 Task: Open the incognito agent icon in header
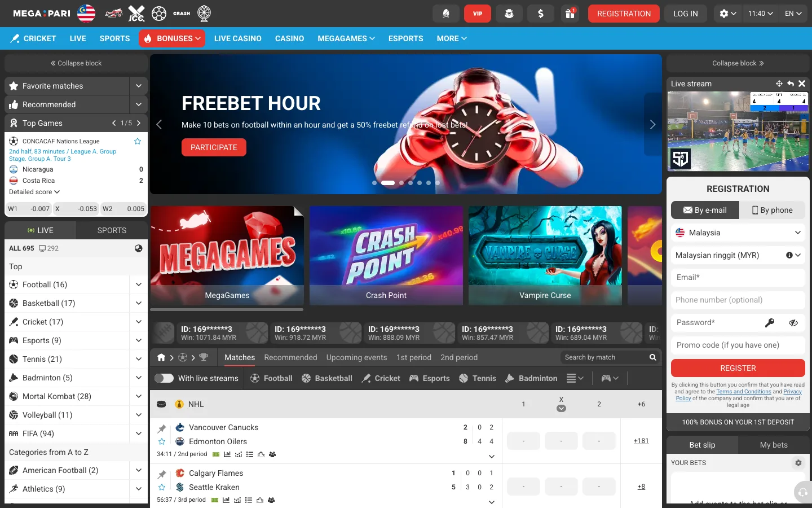[x=509, y=14]
